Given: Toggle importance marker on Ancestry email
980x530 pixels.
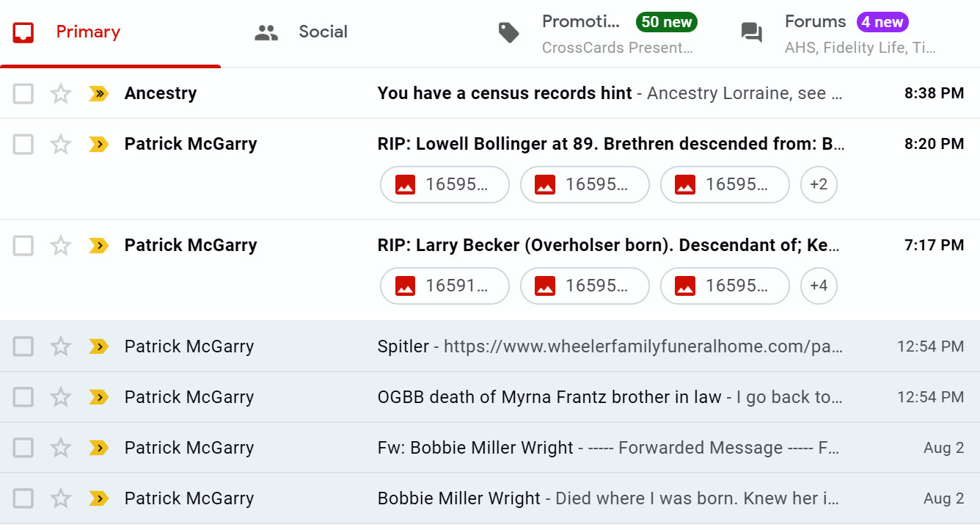Looking at the screenshot, I should [x=98, y=94].
